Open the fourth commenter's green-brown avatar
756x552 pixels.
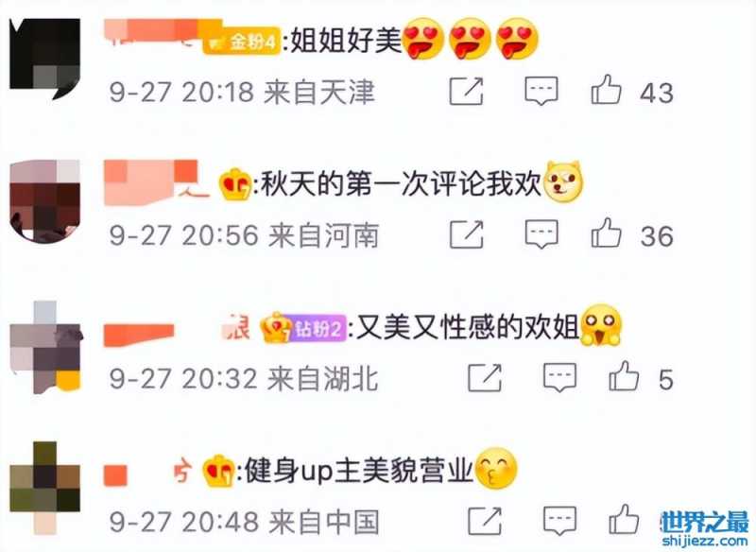pyautogui.click(x=44, y=488)
